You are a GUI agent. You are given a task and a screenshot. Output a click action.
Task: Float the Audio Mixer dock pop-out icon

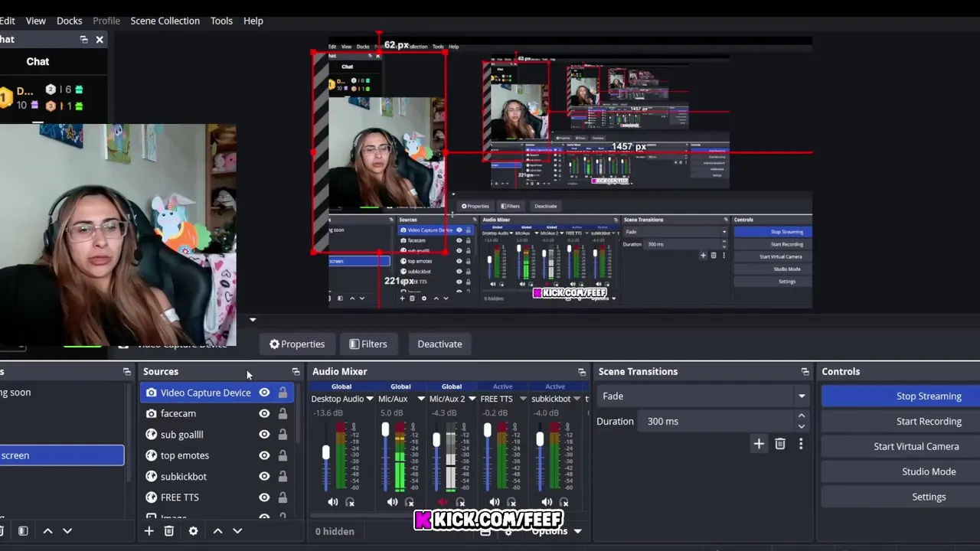click(582, 372)
